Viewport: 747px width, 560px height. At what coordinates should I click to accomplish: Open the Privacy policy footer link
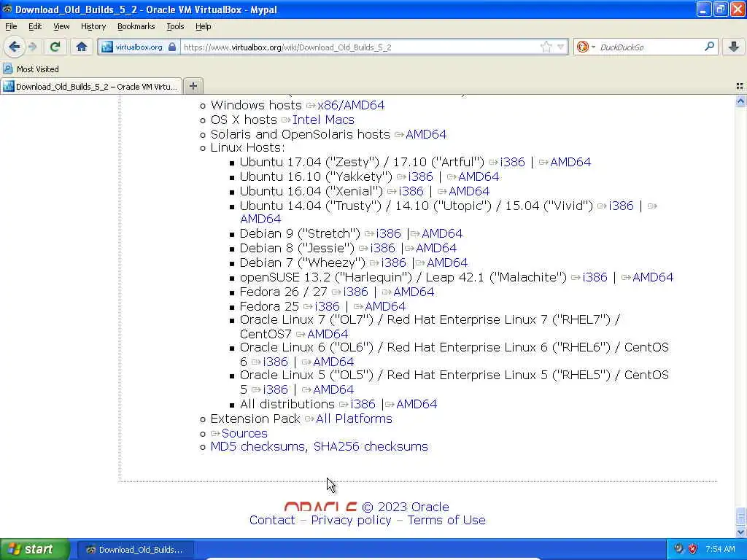351,520
